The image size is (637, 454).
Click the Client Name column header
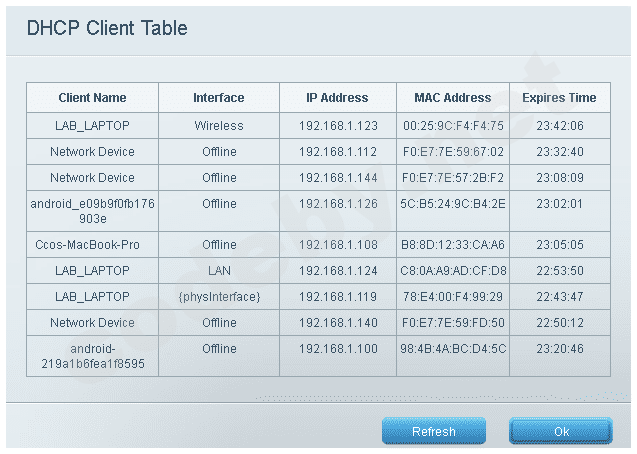pos(92,98)
